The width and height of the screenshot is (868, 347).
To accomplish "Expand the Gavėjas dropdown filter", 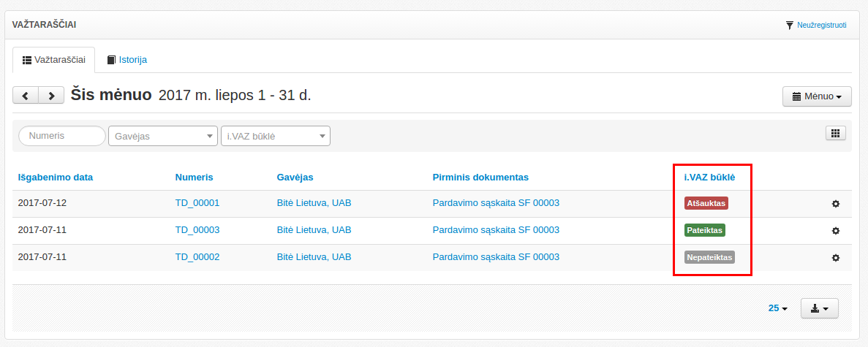I will (162, 136).
